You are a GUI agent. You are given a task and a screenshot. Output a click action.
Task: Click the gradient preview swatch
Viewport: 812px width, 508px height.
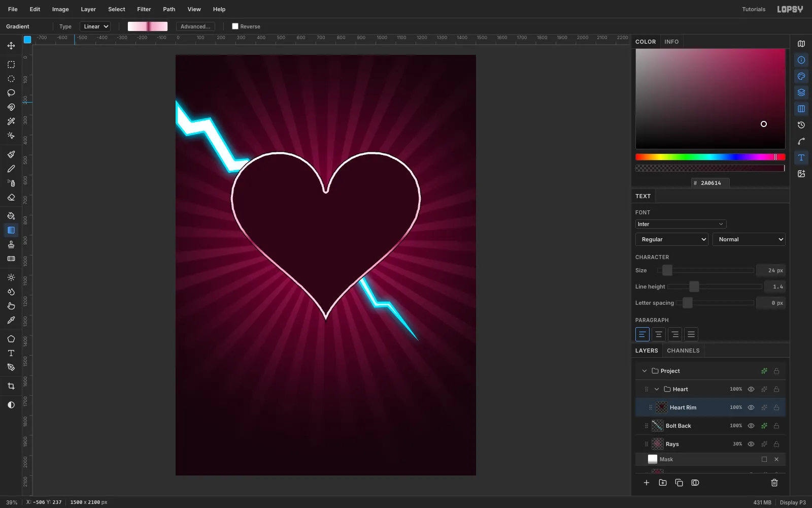(148, 26)
